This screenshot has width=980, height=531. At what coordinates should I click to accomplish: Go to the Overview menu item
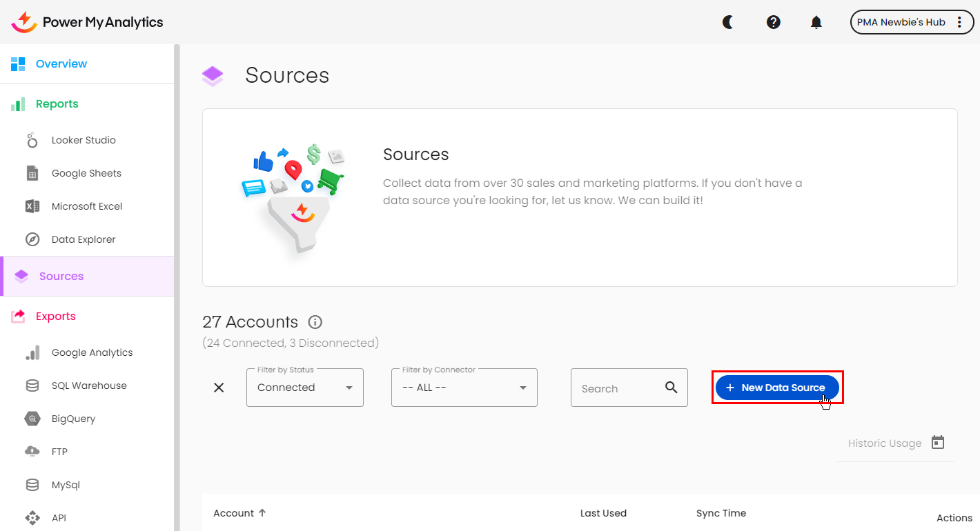pos(61,64)
